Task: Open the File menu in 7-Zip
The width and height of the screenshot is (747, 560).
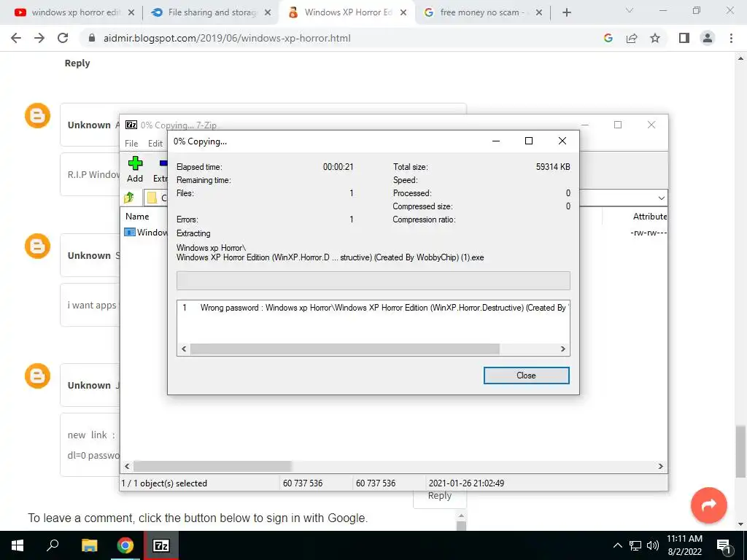Action: pyautogui.click(x=131, y=144)
